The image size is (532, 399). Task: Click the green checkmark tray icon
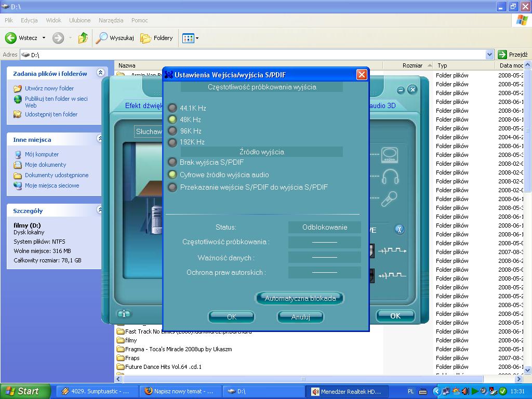(503, 391)
